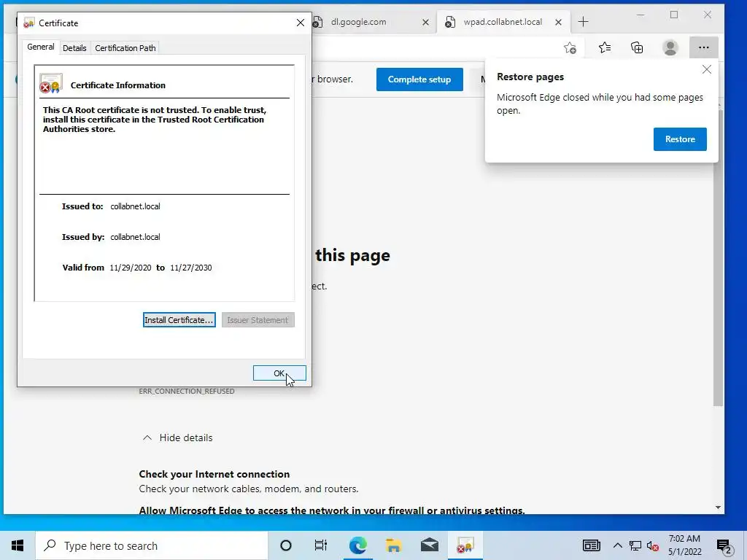
Task: Close the Certificate dialog window
Action: coord(300,23)
